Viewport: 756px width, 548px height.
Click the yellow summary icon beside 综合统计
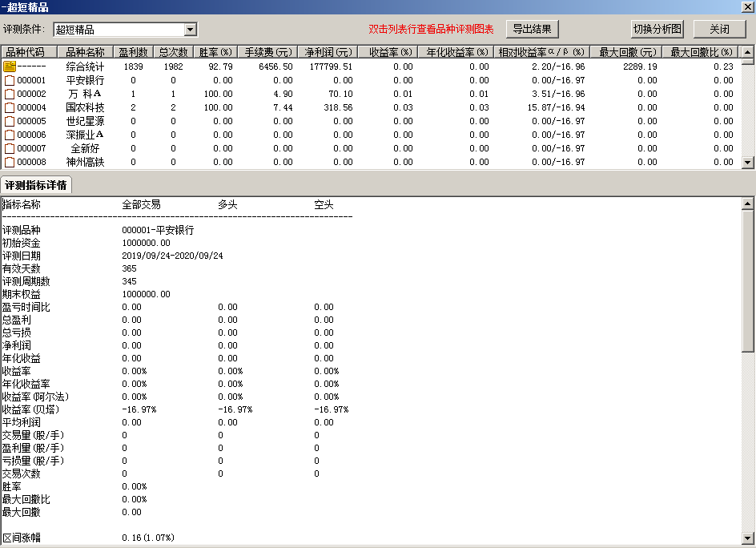tap(11, 66)
